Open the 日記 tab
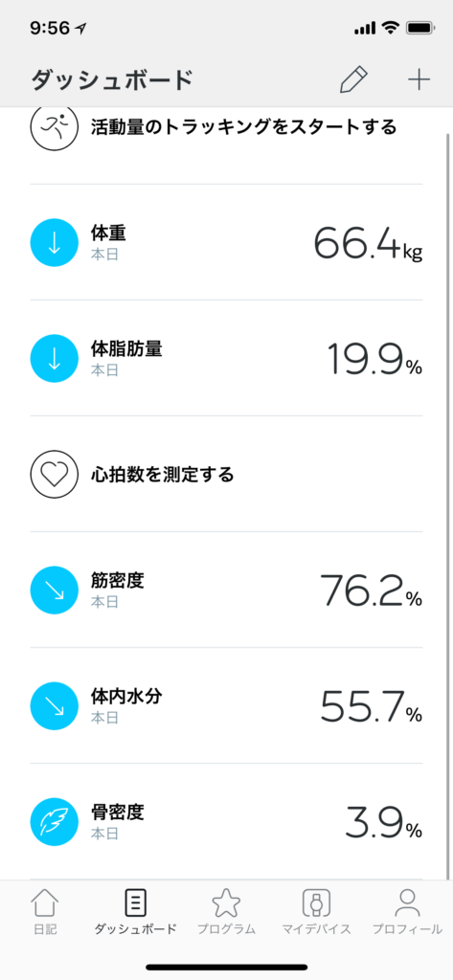The width and height of the screenshot is (453, 980). (45, 912)
